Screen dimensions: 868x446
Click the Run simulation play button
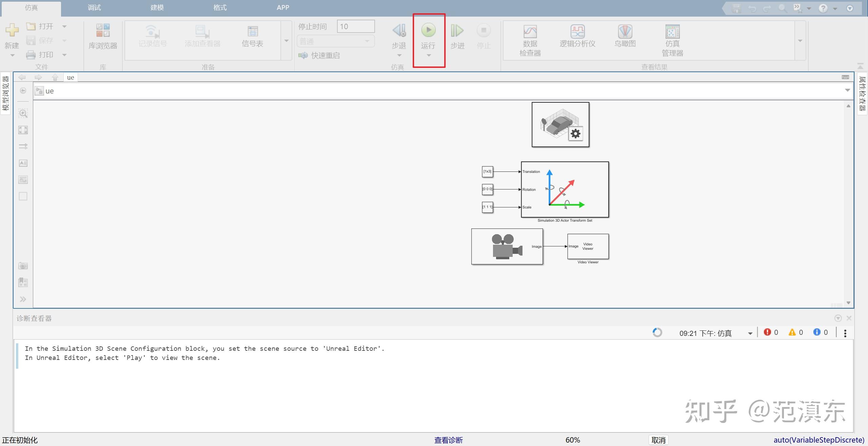(428, 30)
